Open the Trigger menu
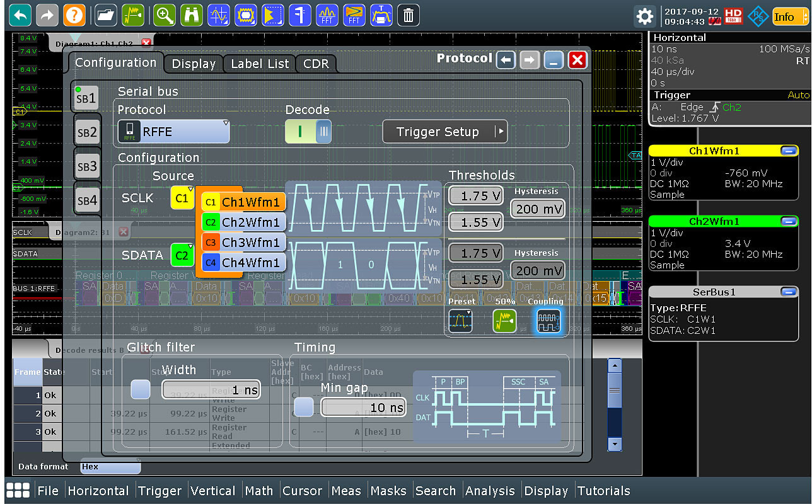The height and width of the screenshot is (504, 812). coord(159,491)
